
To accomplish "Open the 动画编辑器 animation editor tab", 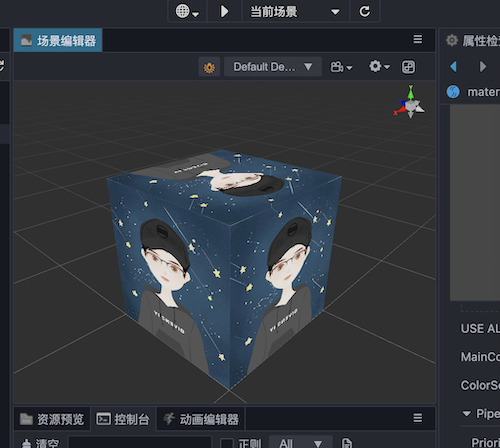I will click(201, 419).
